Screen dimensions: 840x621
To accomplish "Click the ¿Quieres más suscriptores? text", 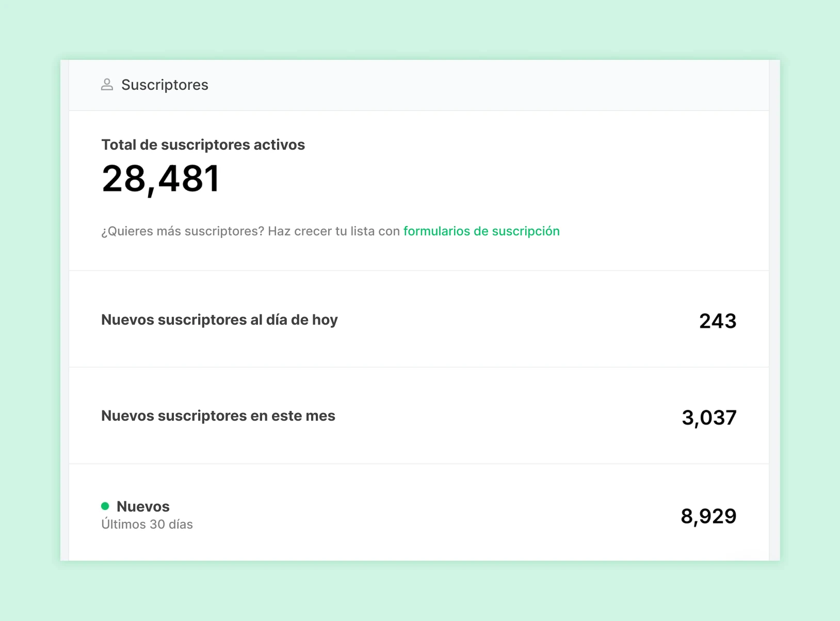I will tap(183, 231).
